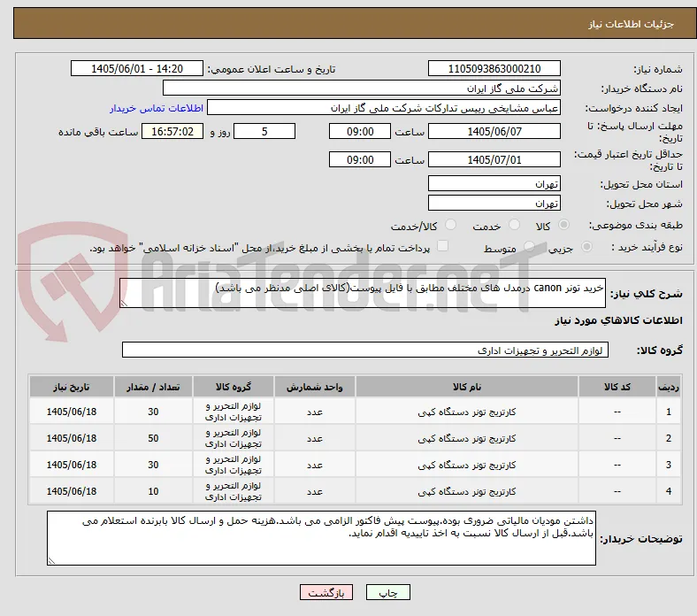Click the price validity time 09:00 field
The height and width of the screenshot is (616, 697).
[x=360, y=159]
